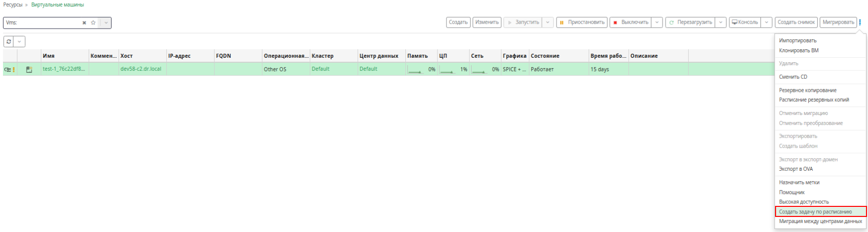Click the Other OS cell
This screenshot has width=868, height=232.
[286, 69]
